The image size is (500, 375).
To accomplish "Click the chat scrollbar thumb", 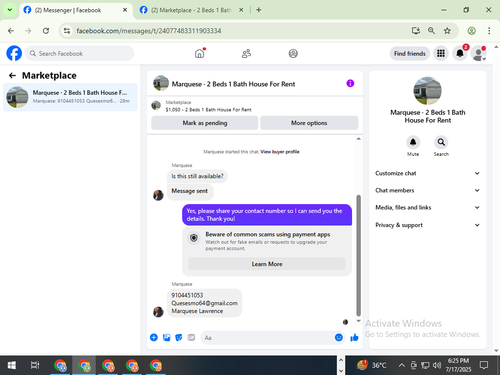I will pos(358,255).
